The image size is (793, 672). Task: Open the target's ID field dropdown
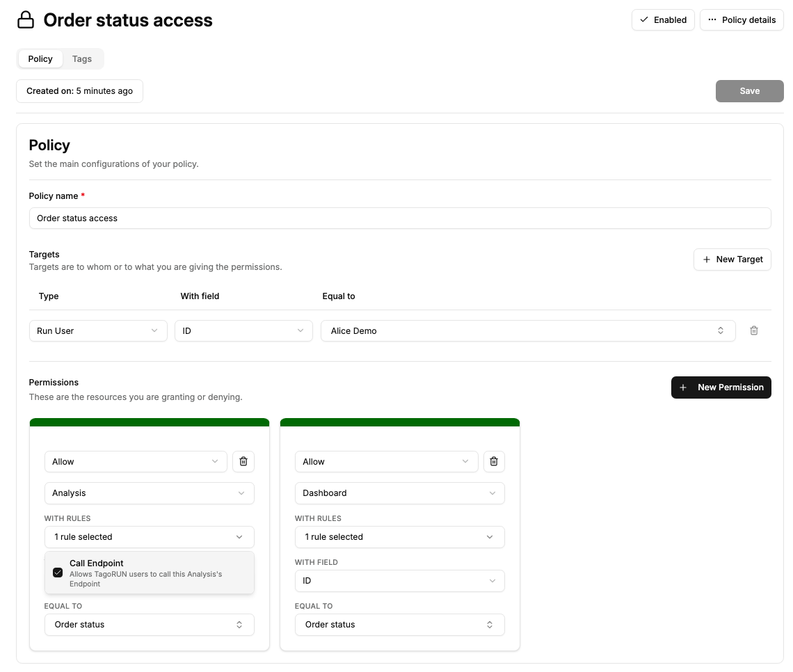coord(243,330)
